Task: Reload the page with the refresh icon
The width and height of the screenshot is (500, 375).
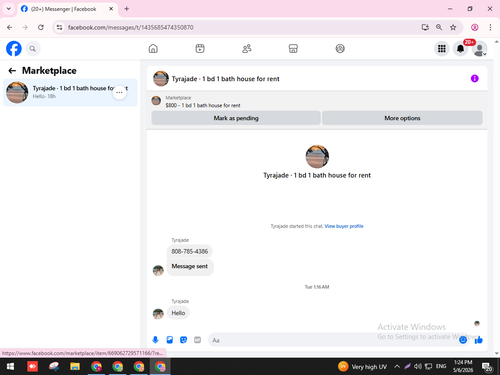Action: click(41, 27)
